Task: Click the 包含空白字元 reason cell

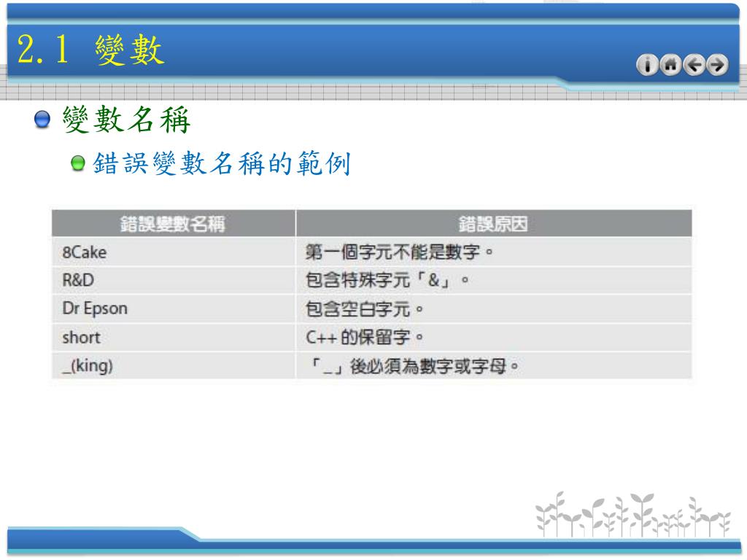Action: click(494, 308)
